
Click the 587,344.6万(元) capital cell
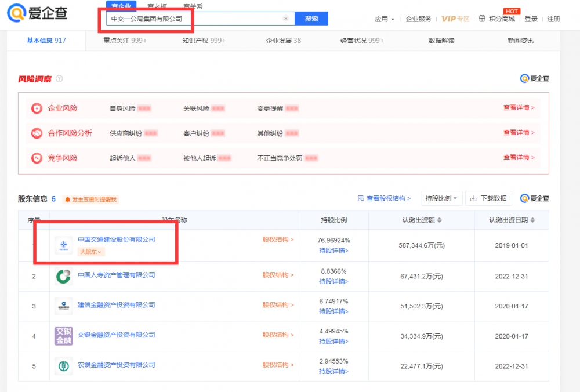[x=422, y=245]
